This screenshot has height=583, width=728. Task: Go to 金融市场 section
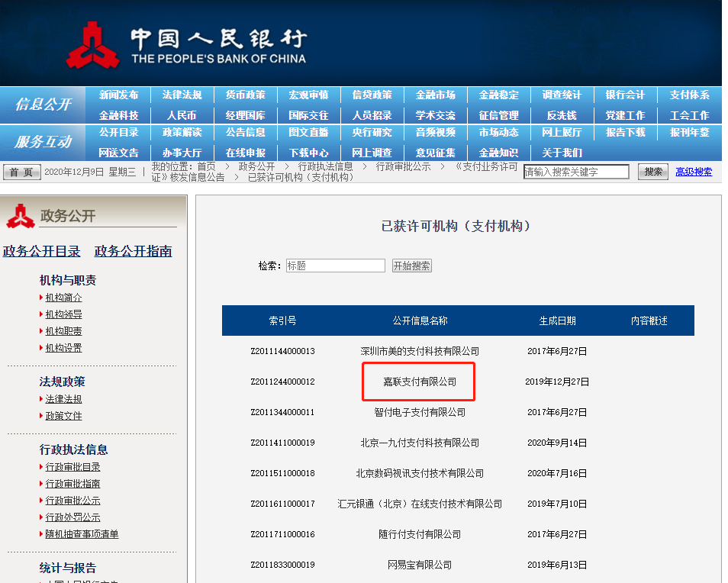tap(435, 95)
